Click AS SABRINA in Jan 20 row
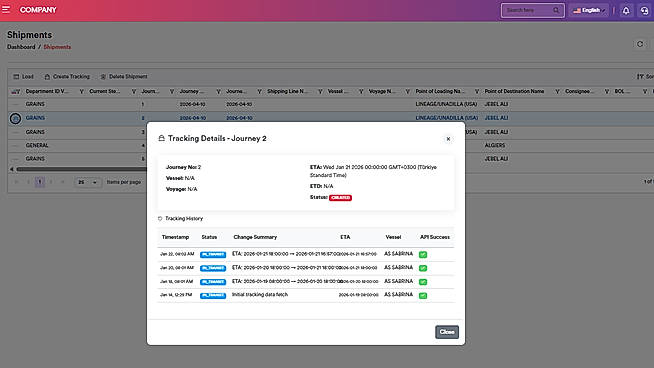This screenshot has height=368, width=654. click(398, 267)
